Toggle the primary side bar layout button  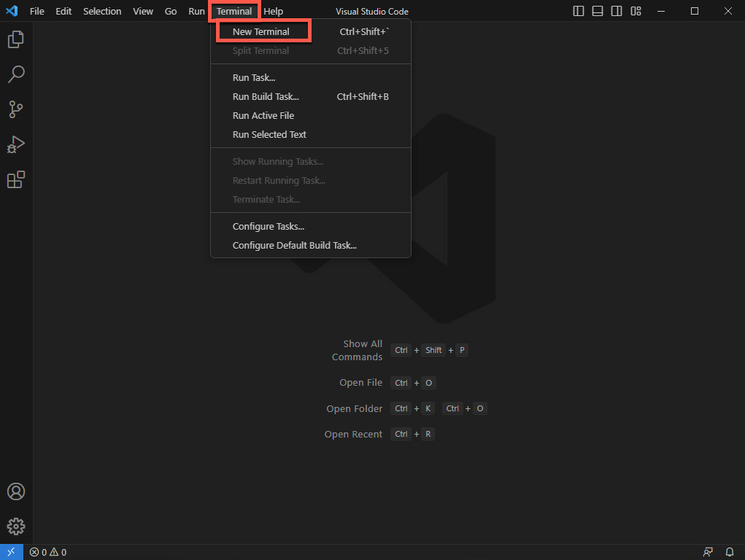coord(579,11)
